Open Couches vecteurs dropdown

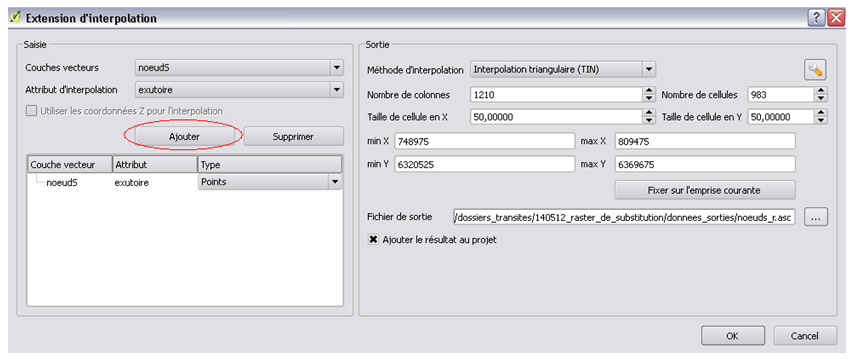[x=337, y=67]
